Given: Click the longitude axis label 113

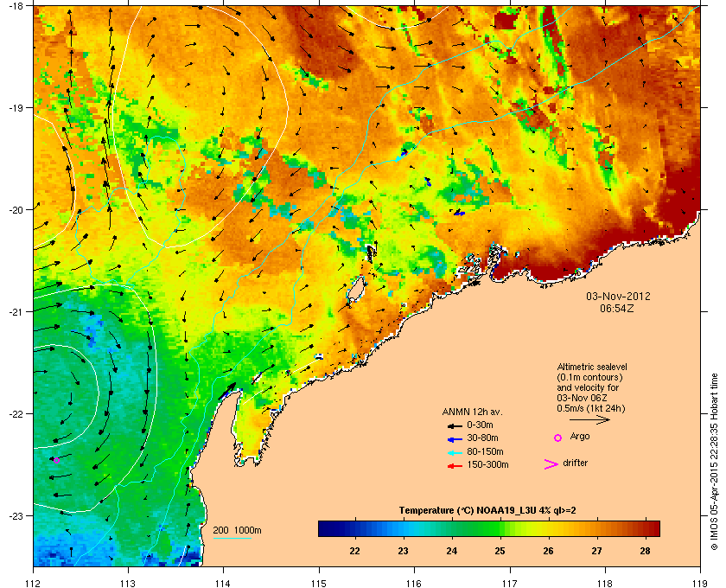Looking at the screenshot, I should click(128, 583).
